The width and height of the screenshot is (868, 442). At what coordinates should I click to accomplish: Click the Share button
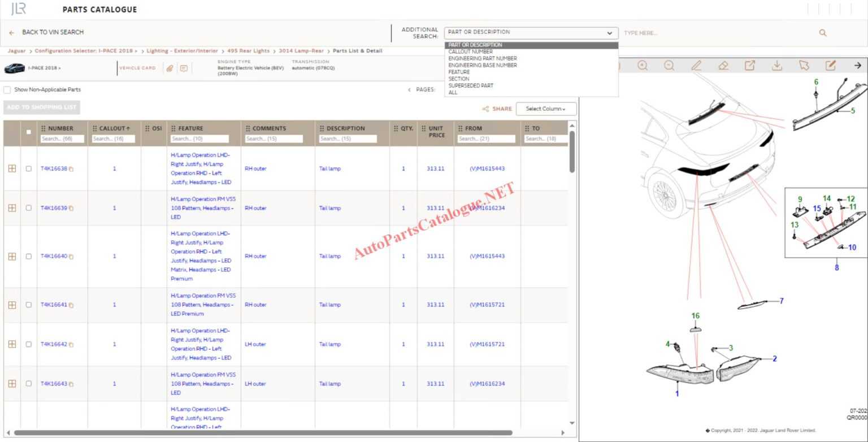point(497,109)
